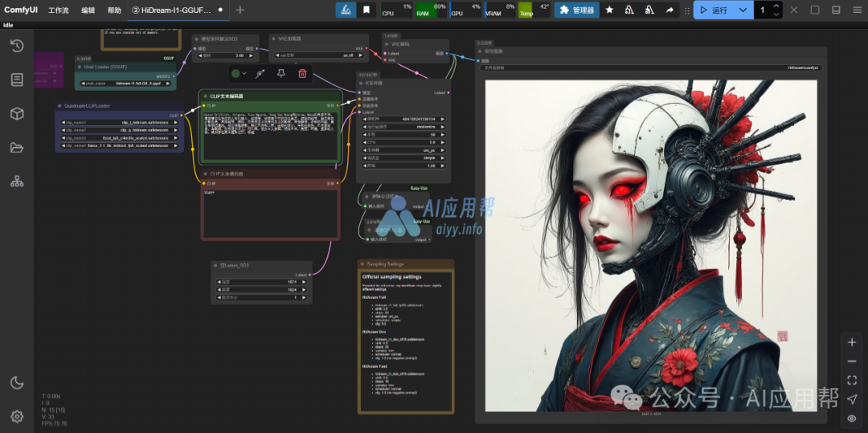Decrease the batch count with down arrow

(776, 14)
